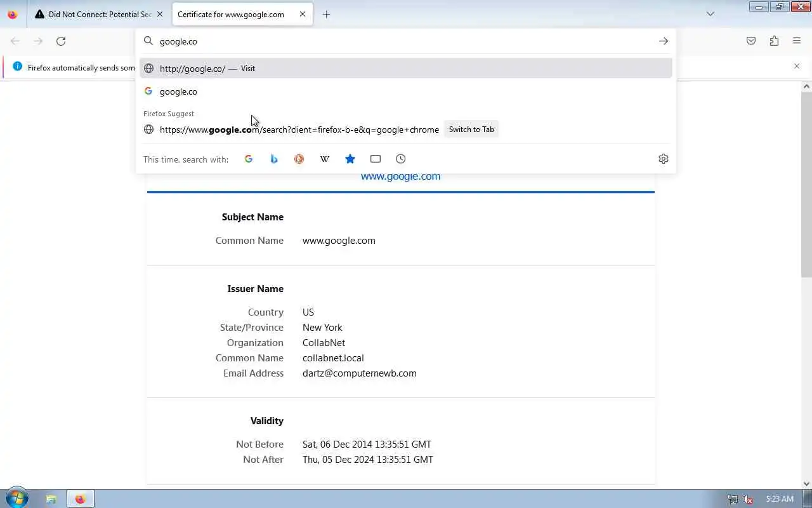Open Windows Explorer from taskbar
This screenshot has height=508, width=812.
coord(51,499)
